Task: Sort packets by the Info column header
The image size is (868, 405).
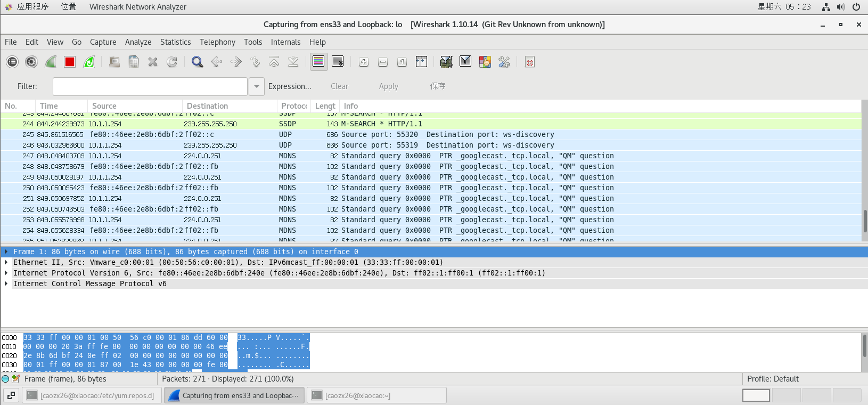Action: [x=600, y=106]
